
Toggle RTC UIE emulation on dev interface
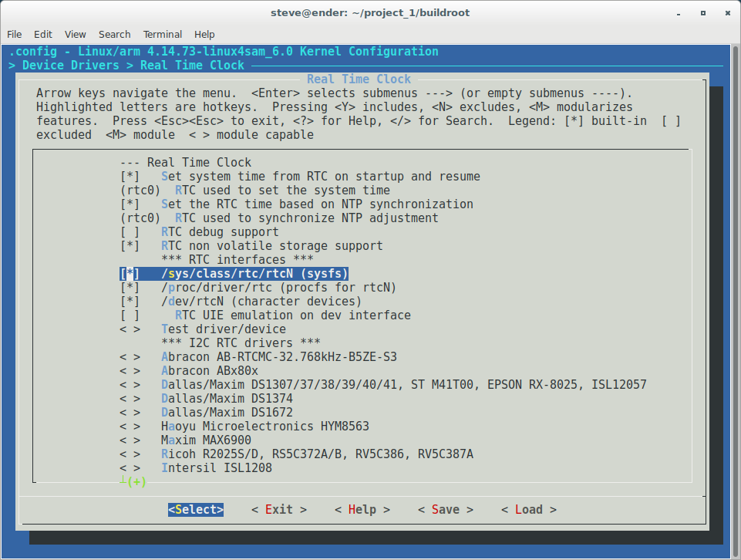130,315
